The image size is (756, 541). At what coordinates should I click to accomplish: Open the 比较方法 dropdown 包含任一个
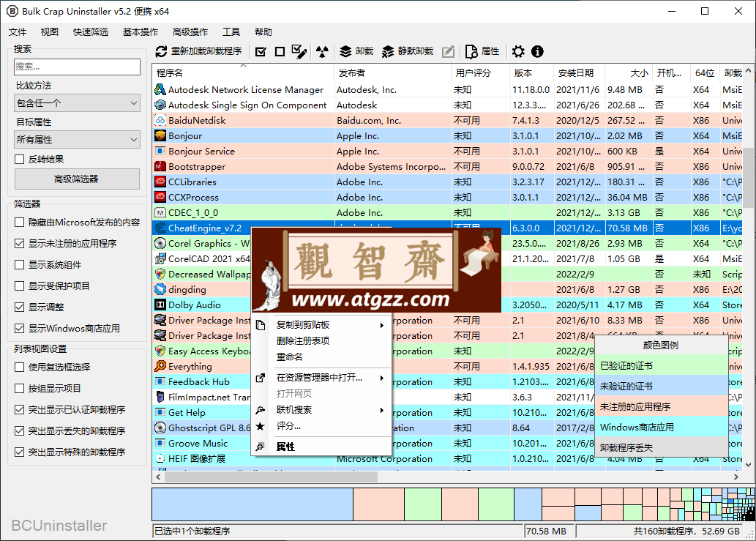click(77, 103)
